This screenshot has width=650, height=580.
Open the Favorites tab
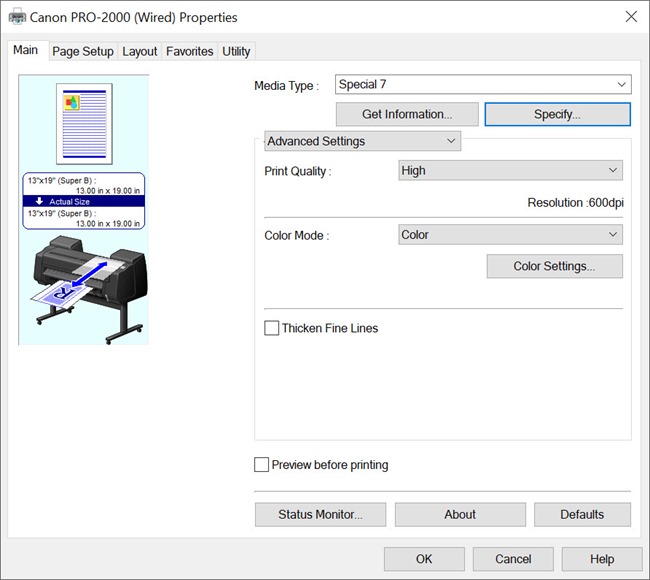coord(189,51)
